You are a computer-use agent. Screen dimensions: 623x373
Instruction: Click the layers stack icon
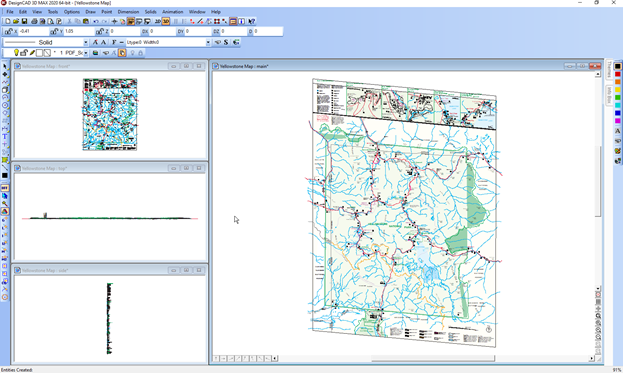click(x=95, y=53)
